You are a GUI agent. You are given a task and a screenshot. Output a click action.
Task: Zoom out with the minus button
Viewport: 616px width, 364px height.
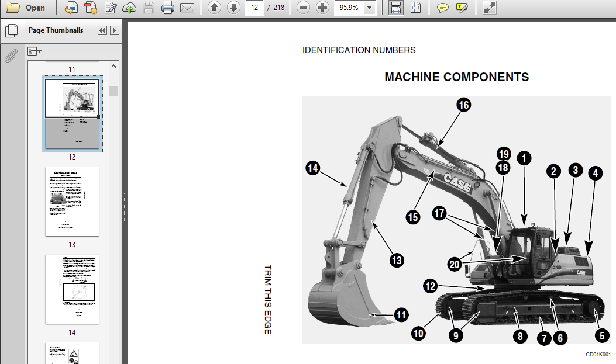303,8
